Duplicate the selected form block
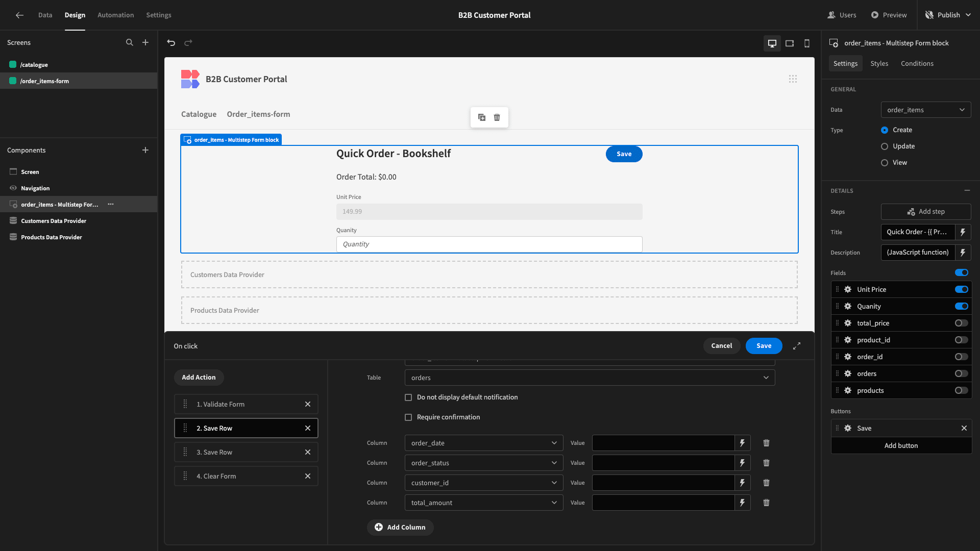The image size is (980, 551). (482, 117)
